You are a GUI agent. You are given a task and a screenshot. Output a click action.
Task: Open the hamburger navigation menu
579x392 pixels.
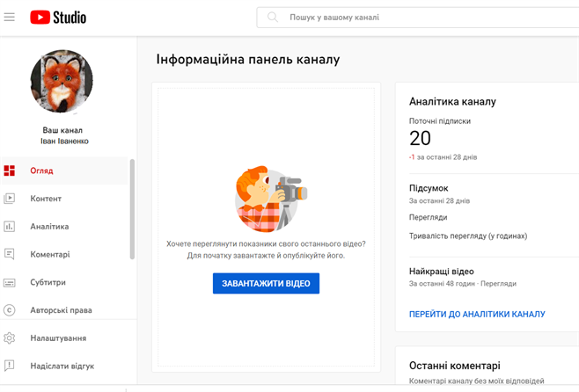[10, 17]
